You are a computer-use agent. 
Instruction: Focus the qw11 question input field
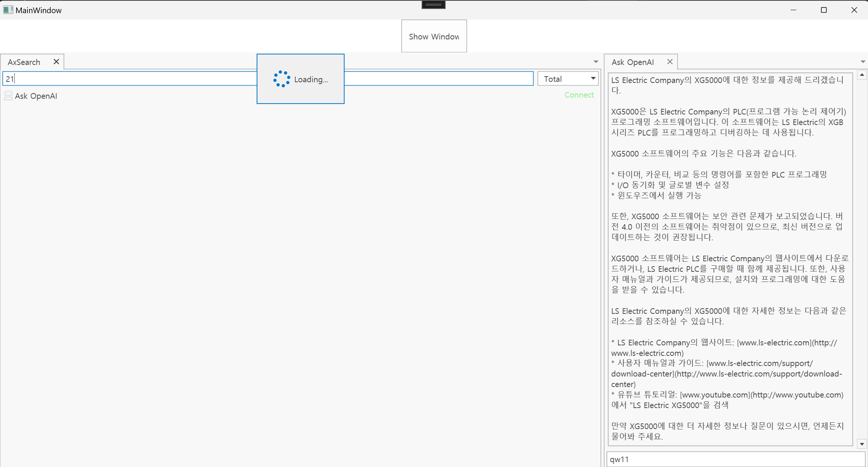[735, 459]
